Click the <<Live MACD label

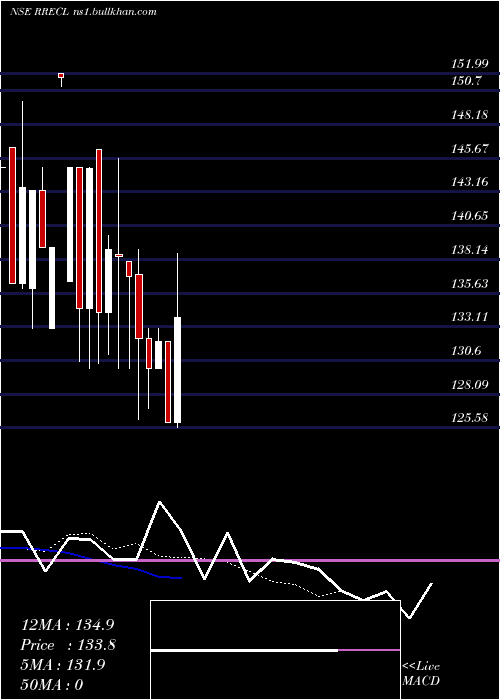tap(421, 674)
